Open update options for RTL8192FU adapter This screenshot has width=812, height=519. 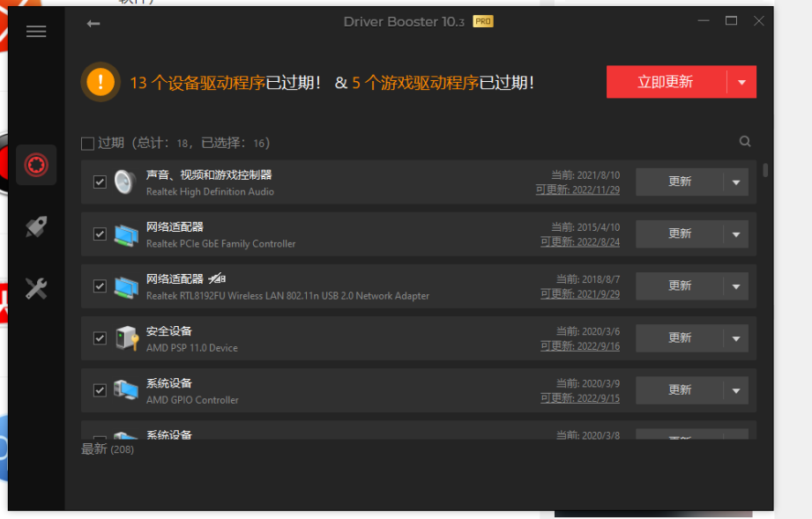coord(736,286)
